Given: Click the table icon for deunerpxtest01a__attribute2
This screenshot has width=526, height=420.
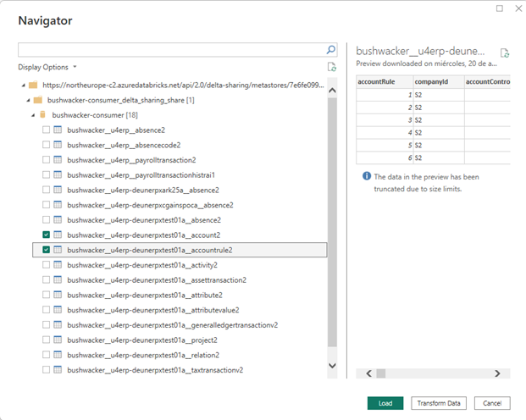Looking at the screenshot, I should pos(58,295).
